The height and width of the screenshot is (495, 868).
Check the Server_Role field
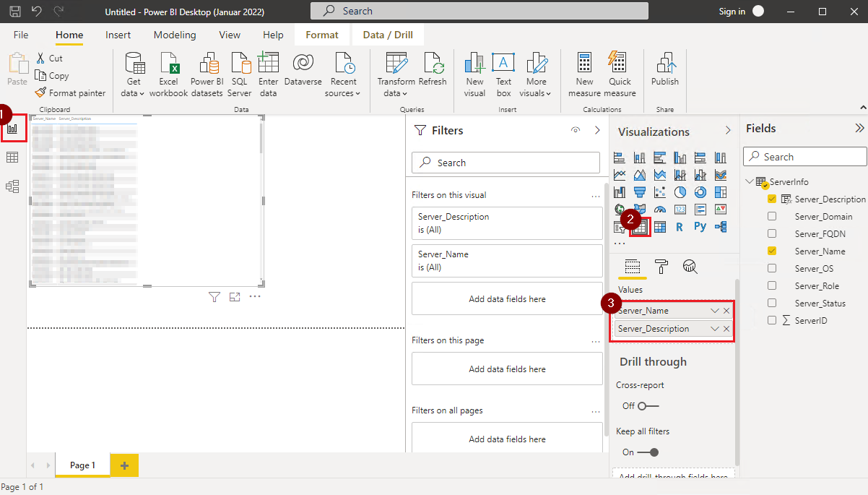pos(772,286)
